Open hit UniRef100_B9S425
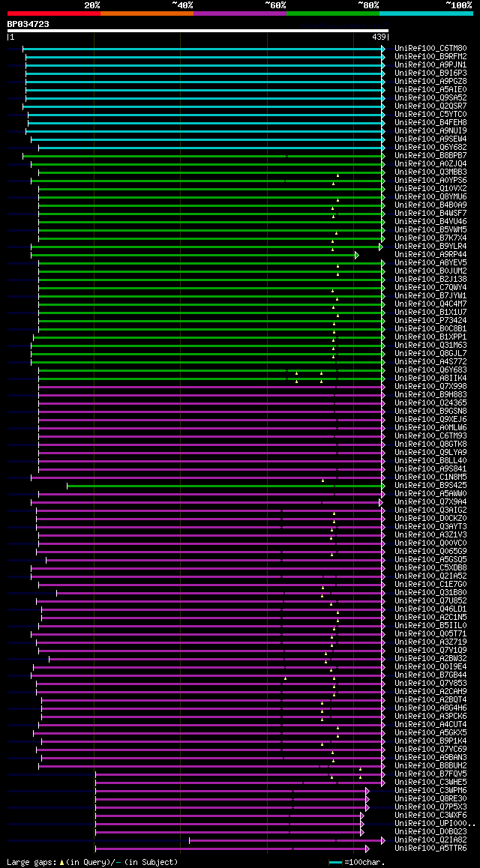This screenshot has height=868, width=480. point(430,486)
